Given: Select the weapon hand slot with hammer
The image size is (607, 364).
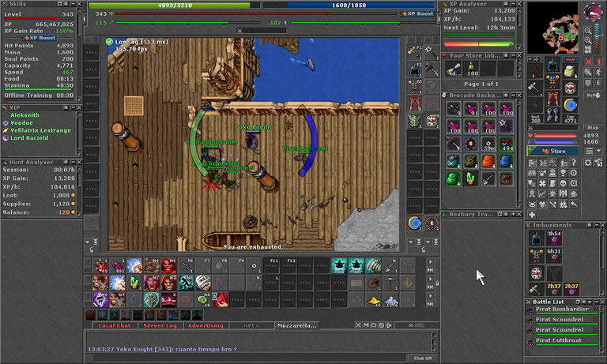Looking at the screenshot, I should pyautogui.click(x=535, y=88).
